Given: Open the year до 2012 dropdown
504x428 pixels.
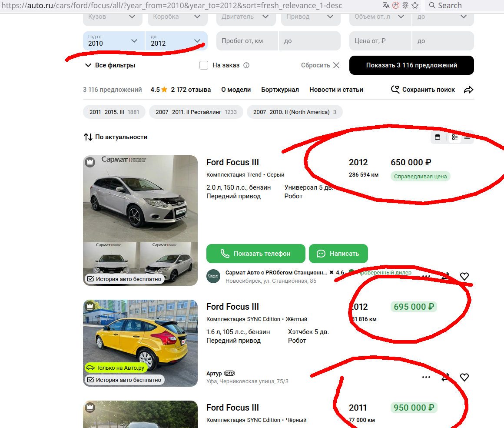Looking at the screenshot, I should click(x=176, y=41).
